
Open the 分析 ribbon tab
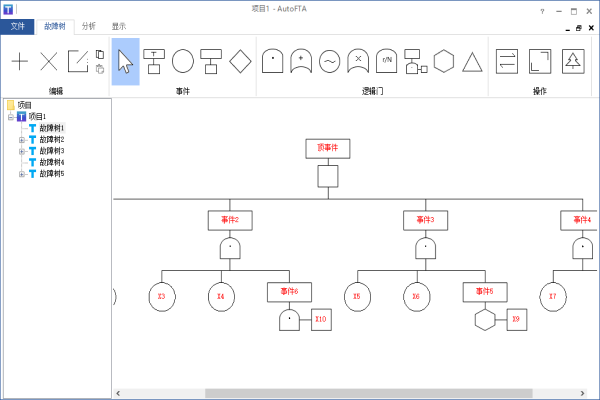(89, 26)
